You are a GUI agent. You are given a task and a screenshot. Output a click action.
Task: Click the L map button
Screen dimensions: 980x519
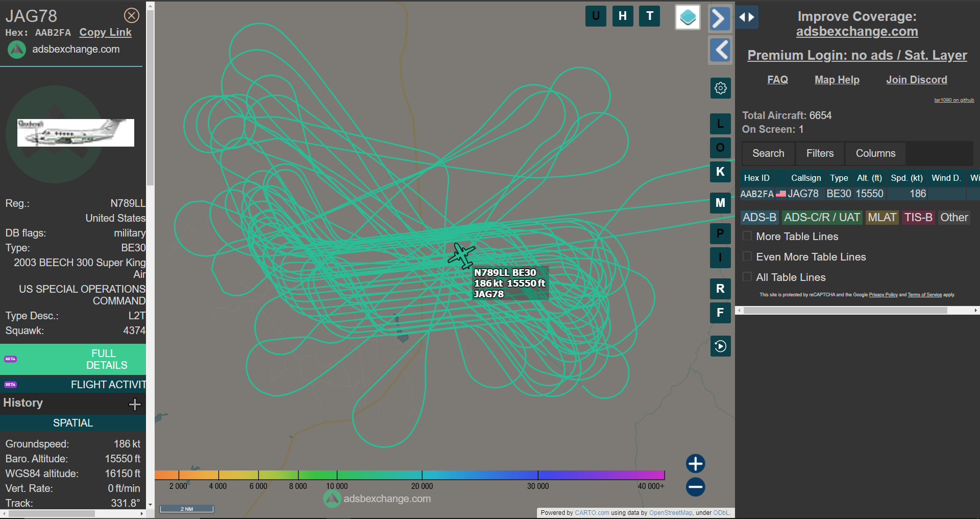pyautogui.click(x=721, y=124)
